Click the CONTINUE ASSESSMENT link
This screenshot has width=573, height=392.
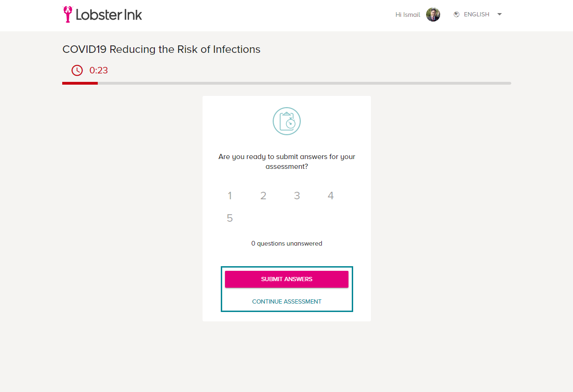click(x=287, y=302)
